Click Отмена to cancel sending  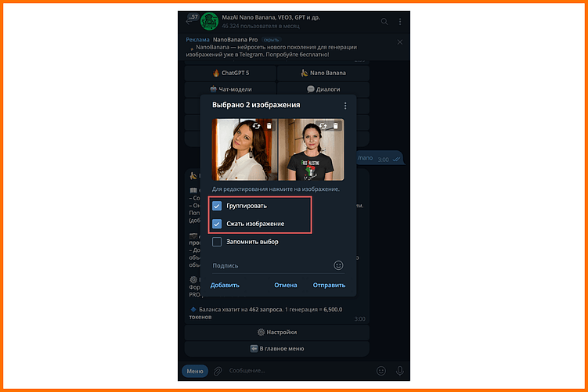[x=285, y=285]
